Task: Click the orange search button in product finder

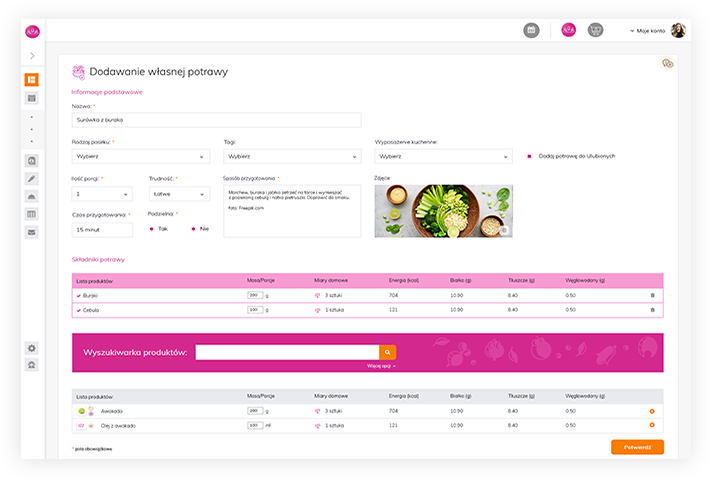Action: (388, 352)
